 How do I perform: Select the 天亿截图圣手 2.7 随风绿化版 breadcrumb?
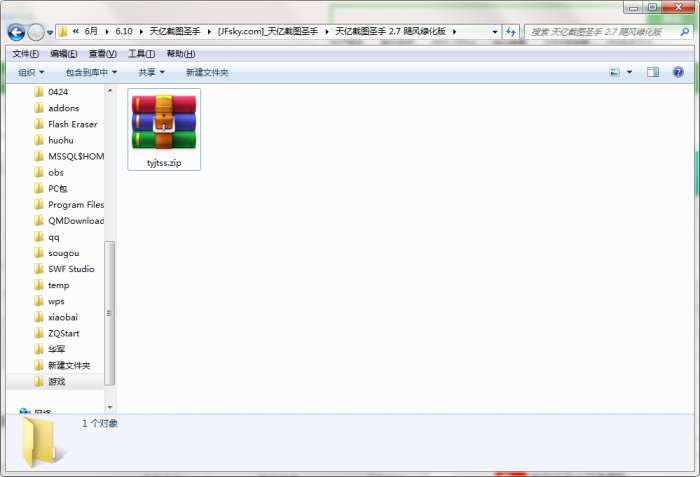[390, 31]
